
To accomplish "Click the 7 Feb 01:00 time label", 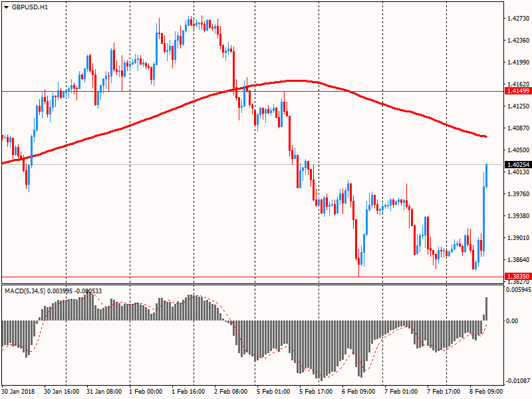I will (x=401, y=391).
